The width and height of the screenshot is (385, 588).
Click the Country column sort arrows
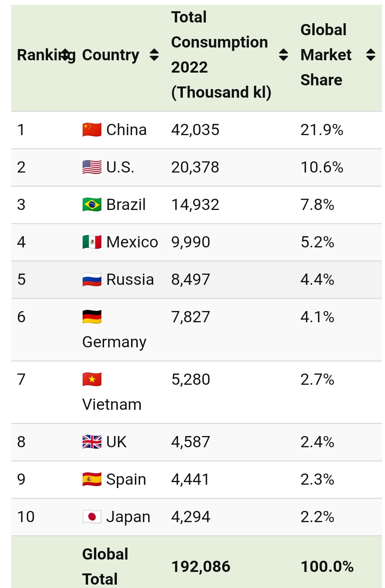154,55
